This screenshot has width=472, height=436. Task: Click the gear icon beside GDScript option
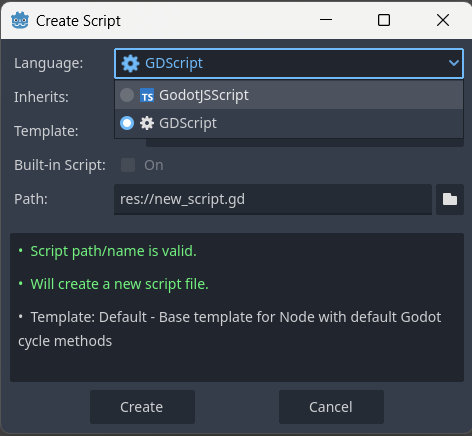[x=147, y=123]
